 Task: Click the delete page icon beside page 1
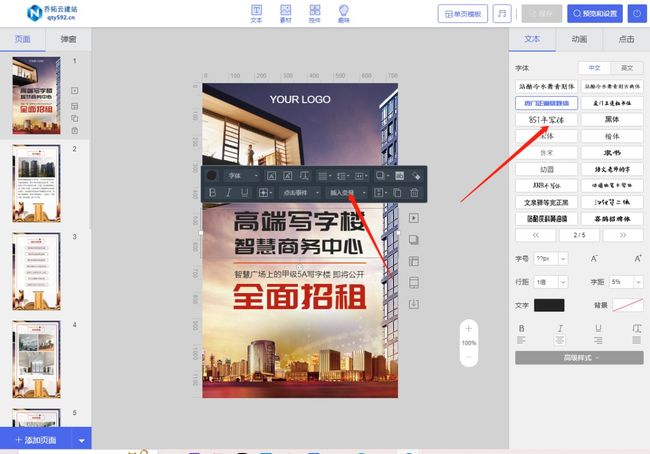75,131
